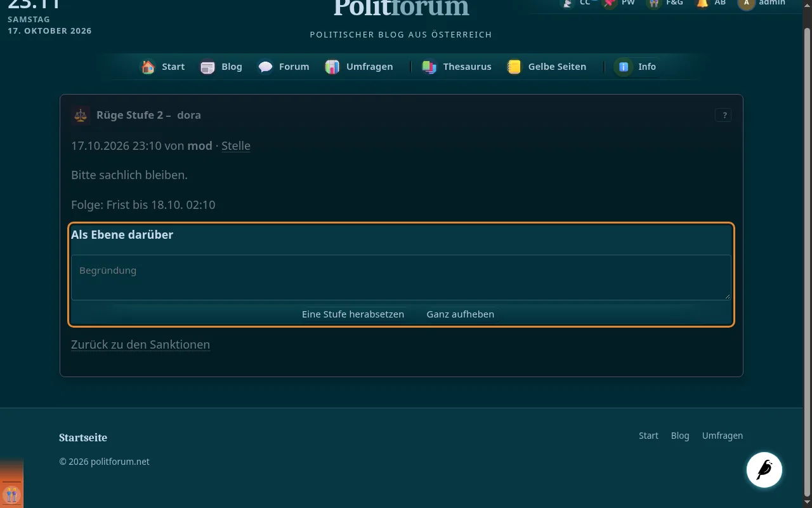812x508 pixels.
Task: Click into the Begründung text field
Action: click(x=401, y=277)
